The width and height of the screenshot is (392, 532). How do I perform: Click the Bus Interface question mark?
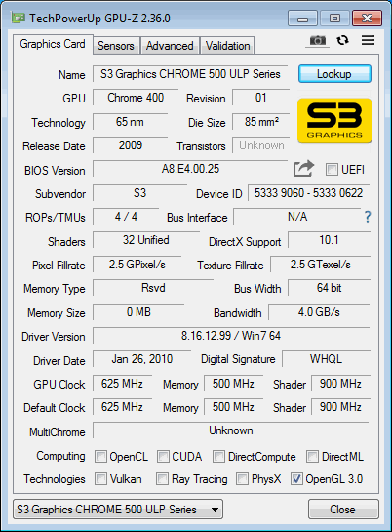point(368,217)
